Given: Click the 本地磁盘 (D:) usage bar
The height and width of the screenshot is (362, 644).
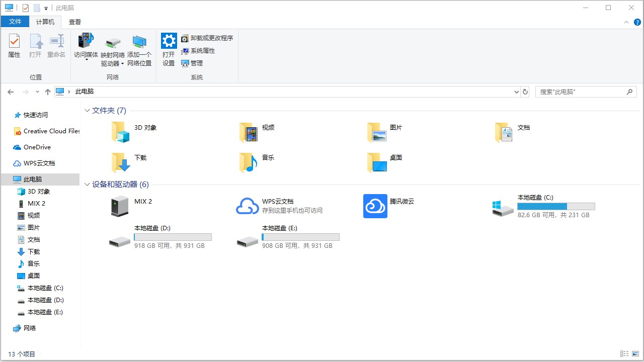Looking at the screenshot, I should point(173,237).
